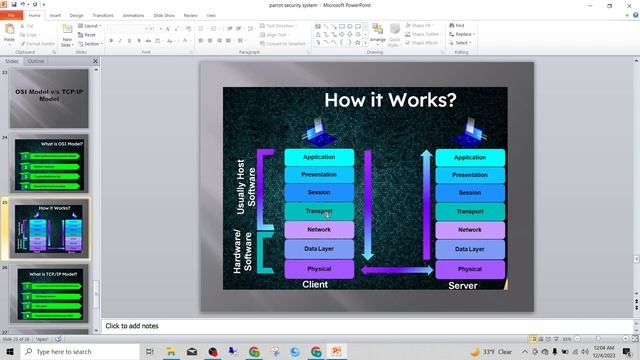This screenshot has height=360, width=640.
Task: Center the text alignment
Action: (210, 41)
